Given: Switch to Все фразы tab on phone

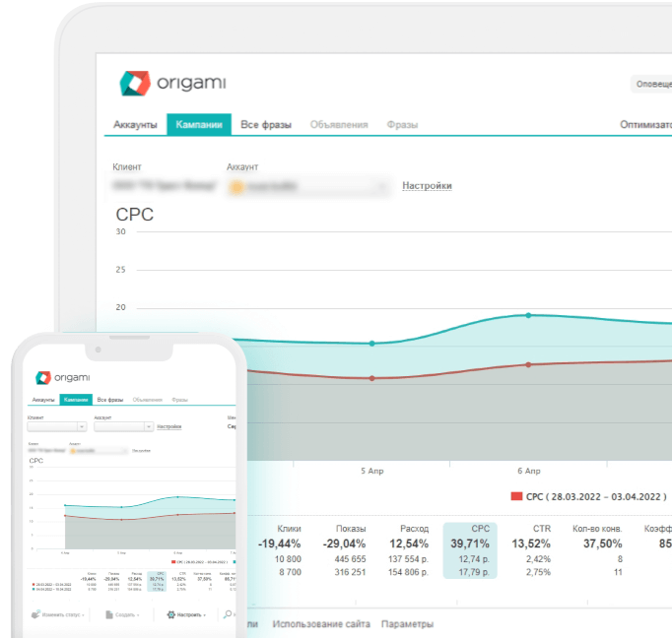Looking at the screenshot, I should (110, 400).
